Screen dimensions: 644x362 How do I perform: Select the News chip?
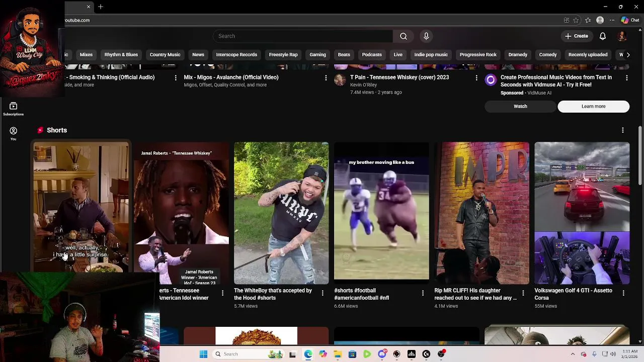[198, 55]
